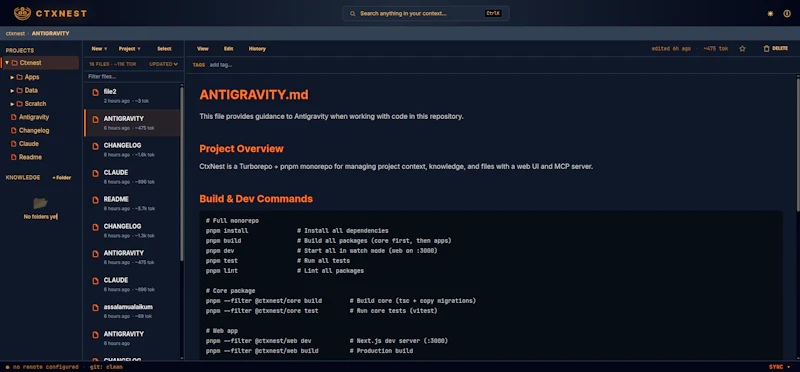800x372 pixels.
Task: Switch to the History tab
Action: (257, 49)
